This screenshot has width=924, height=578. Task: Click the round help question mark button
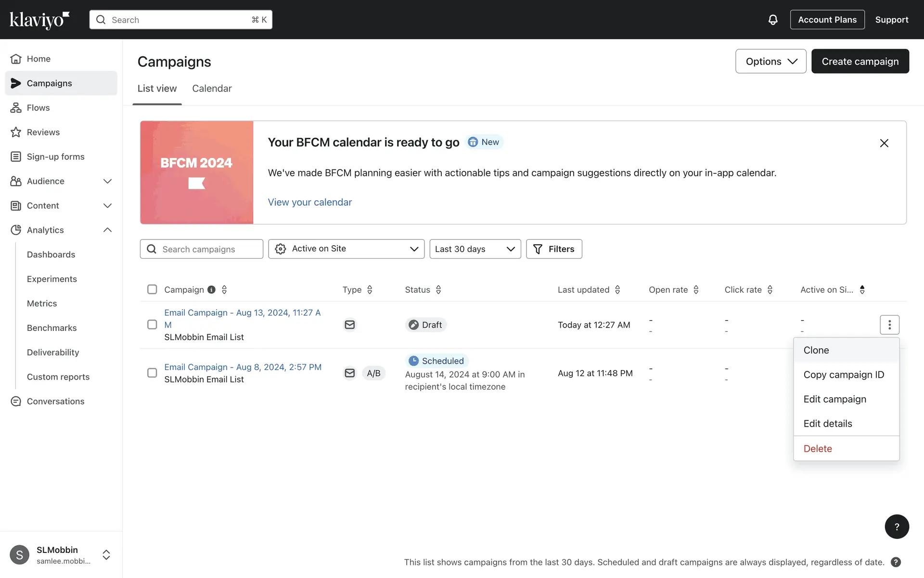pyautogui.click(x=897, y=526)
